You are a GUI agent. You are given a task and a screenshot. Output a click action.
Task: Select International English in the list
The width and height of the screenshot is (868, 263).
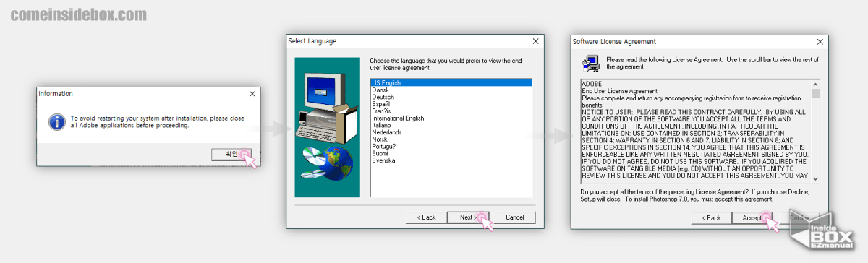[x=398, y=118]
